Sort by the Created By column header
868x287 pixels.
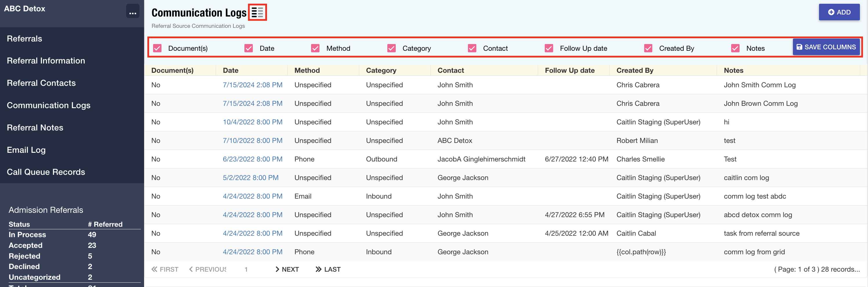635,70
